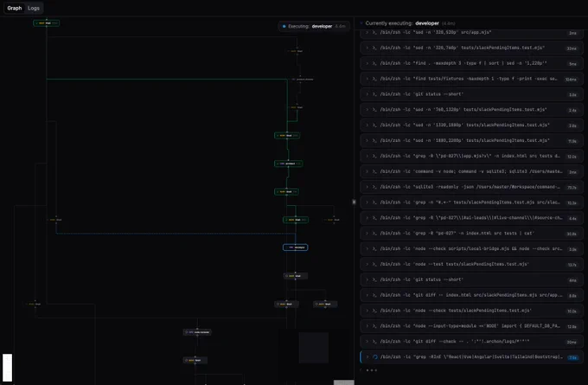Expand the 'sqlite3 -readonly' log row
Screen dimensions: 588x385
pyautogui.click(x=471, y=187)
